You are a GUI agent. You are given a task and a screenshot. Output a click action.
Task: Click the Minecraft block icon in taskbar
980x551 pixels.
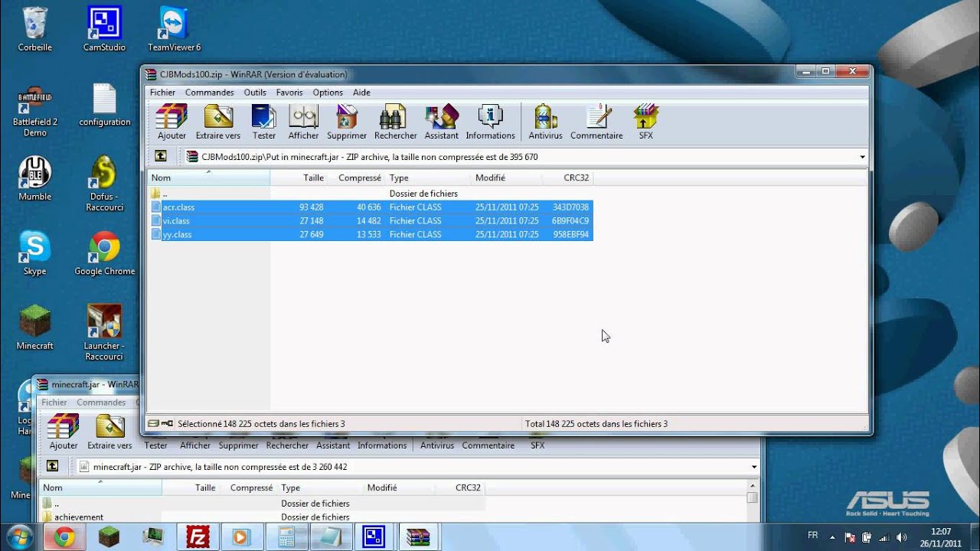click(x=109, y=537)
